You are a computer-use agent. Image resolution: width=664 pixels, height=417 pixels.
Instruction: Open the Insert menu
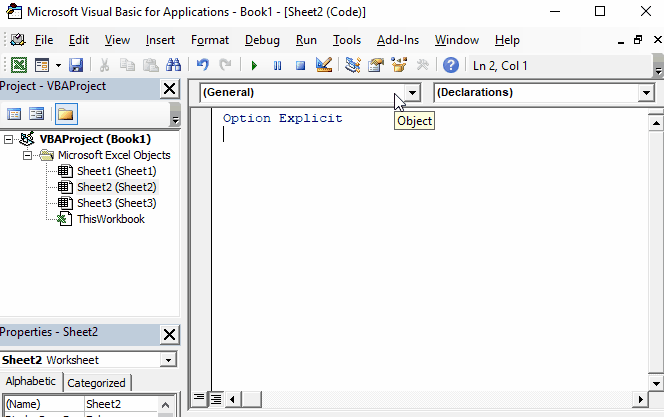160,40
